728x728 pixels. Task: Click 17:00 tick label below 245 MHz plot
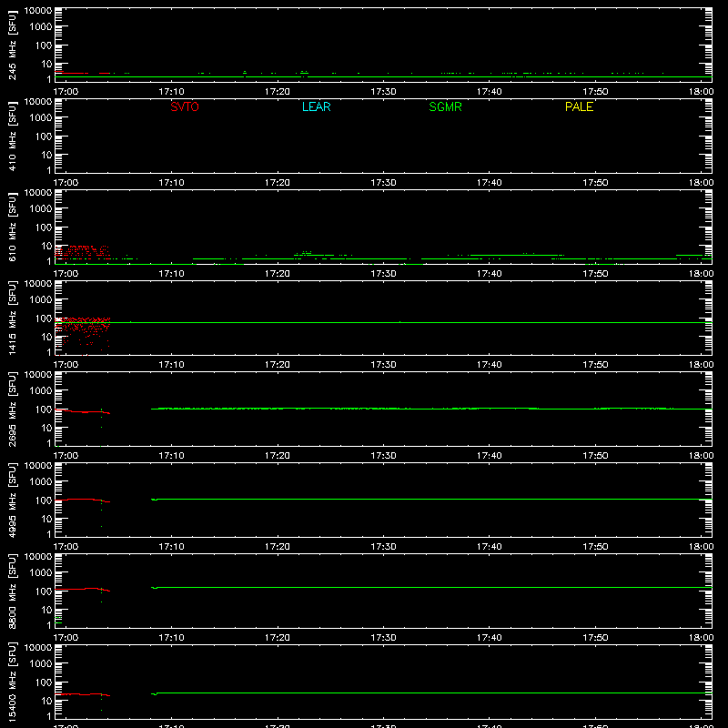point(66,92)
